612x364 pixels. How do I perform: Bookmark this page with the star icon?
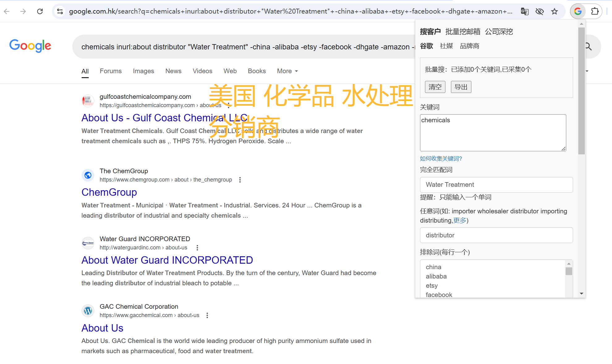click(x=555, y=11)
